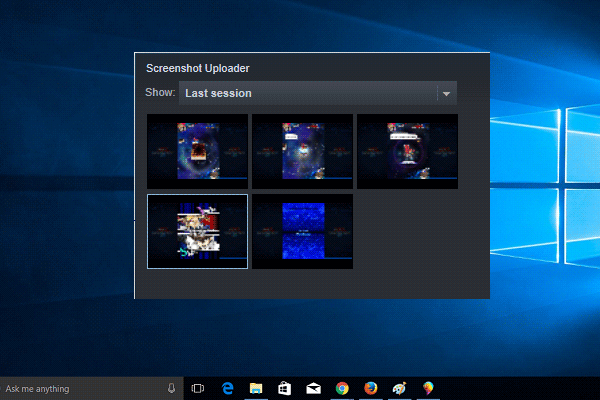Expand the Show dropdown arrow
This screenshot has height=400, width=600.
447,94
